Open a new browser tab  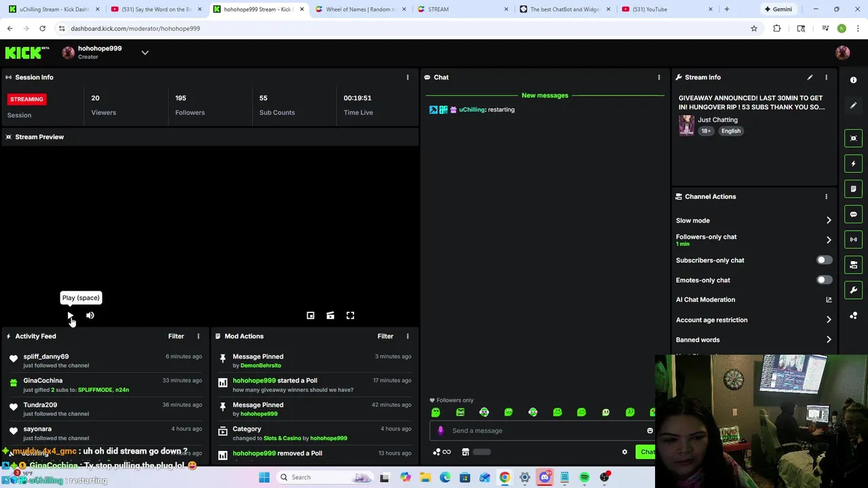(x=726, y=9)
